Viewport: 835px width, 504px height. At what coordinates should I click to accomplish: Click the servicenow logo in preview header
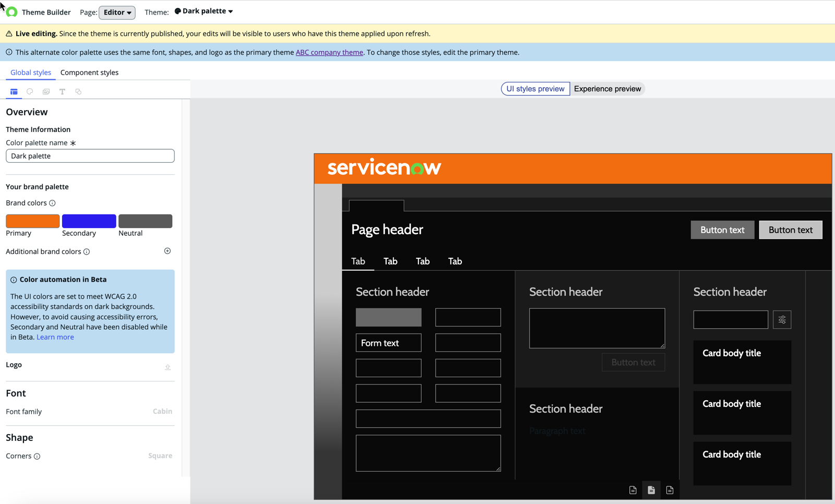point(384,167)
